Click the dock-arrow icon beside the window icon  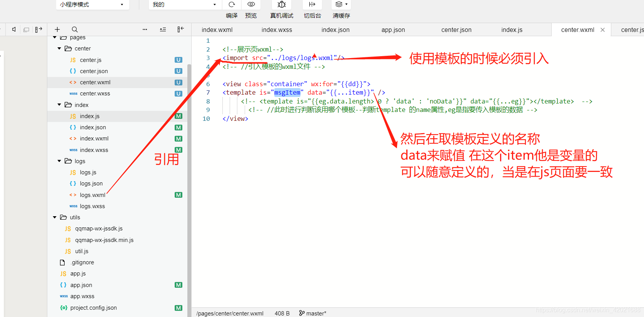pyautogui.click(x=38, y=29)
